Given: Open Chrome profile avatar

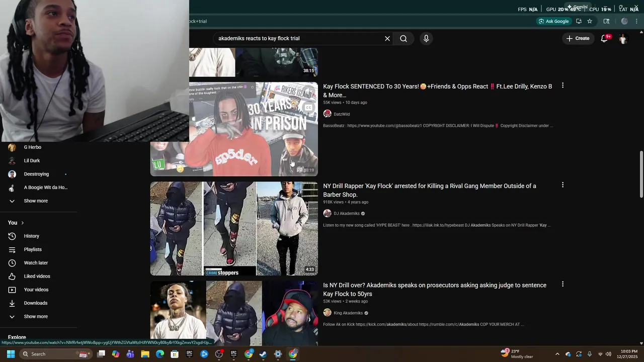Looking at the screenshot, I should 624,21.
